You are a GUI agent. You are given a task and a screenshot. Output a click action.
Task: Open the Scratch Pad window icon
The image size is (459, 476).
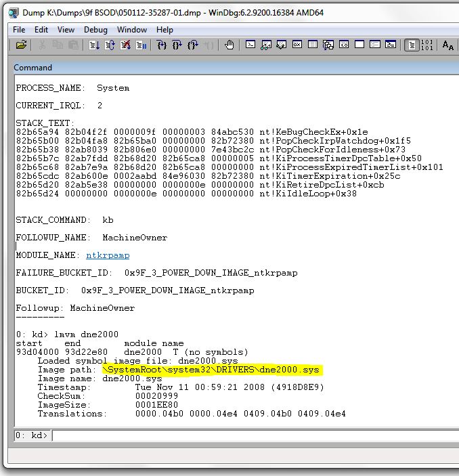[x=359, y=45]
